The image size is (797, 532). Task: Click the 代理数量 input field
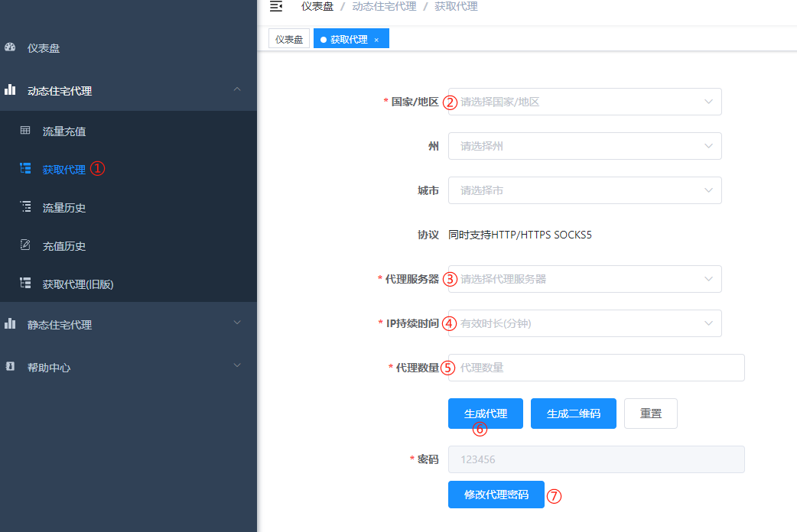tap(596, 368)
